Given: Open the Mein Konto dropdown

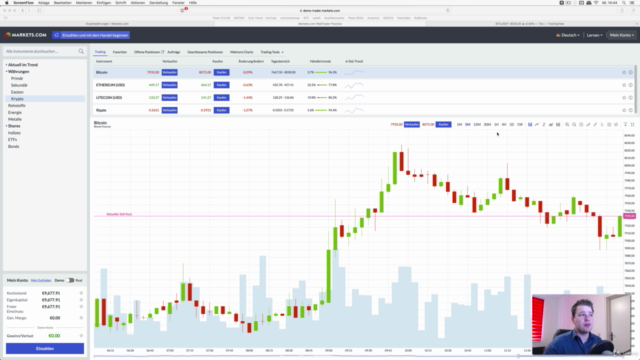Looking at the screenshot, I should (622, 35).
